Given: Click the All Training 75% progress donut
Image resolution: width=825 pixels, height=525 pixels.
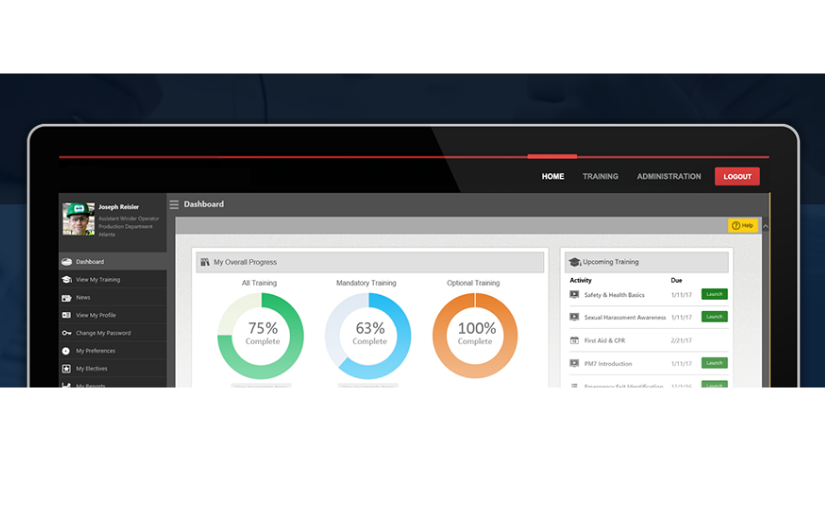Looking at the screenshot, I should pos(260,336).
